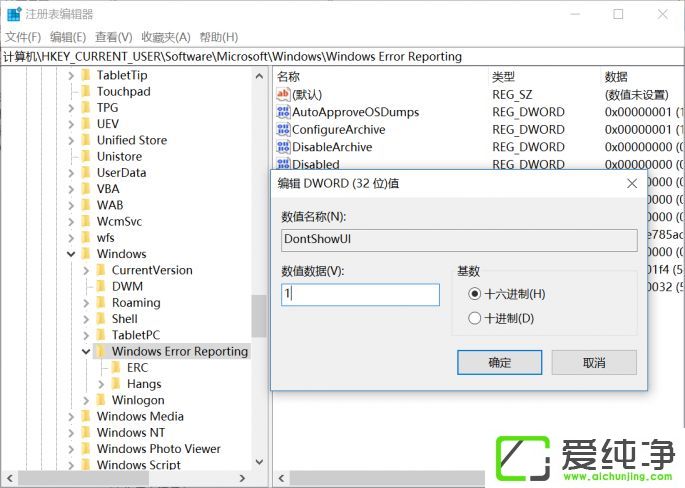
Task: Click the UEV folder icon
Action: (86, 124)
